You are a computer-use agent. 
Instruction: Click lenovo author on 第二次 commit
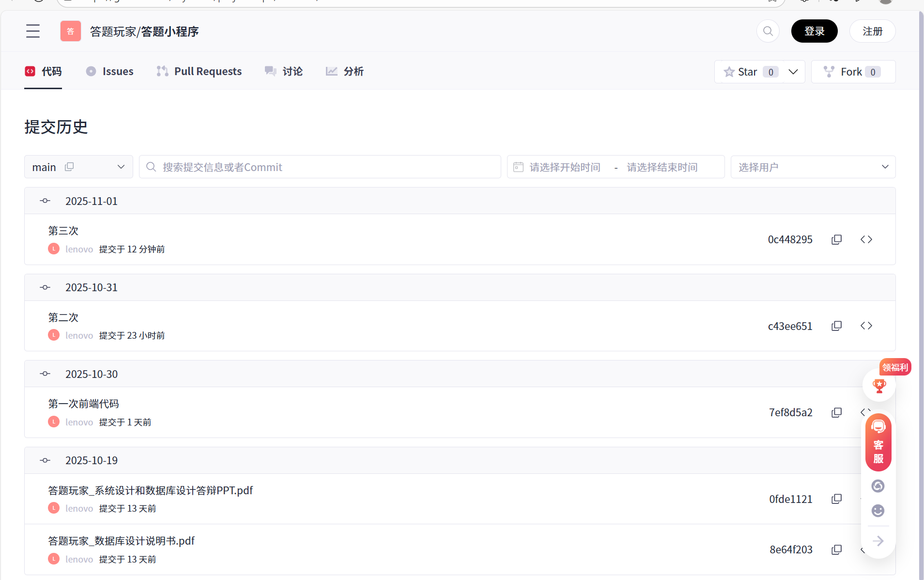pyautogui.click(x=79, y=335)
